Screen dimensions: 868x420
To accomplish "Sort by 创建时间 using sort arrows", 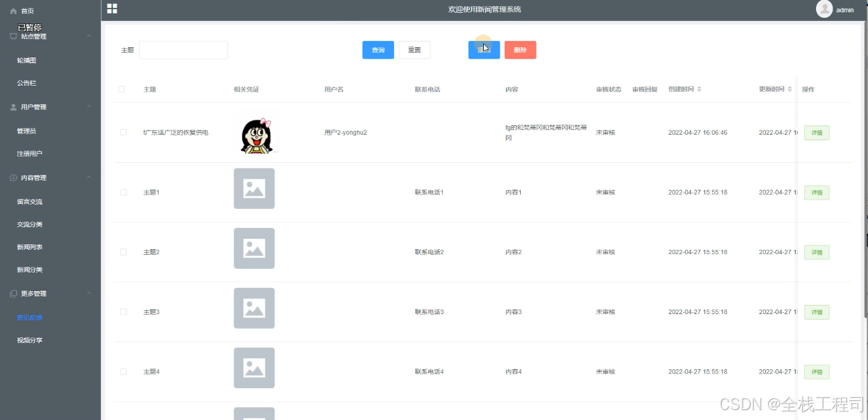I will click(699, 89).
